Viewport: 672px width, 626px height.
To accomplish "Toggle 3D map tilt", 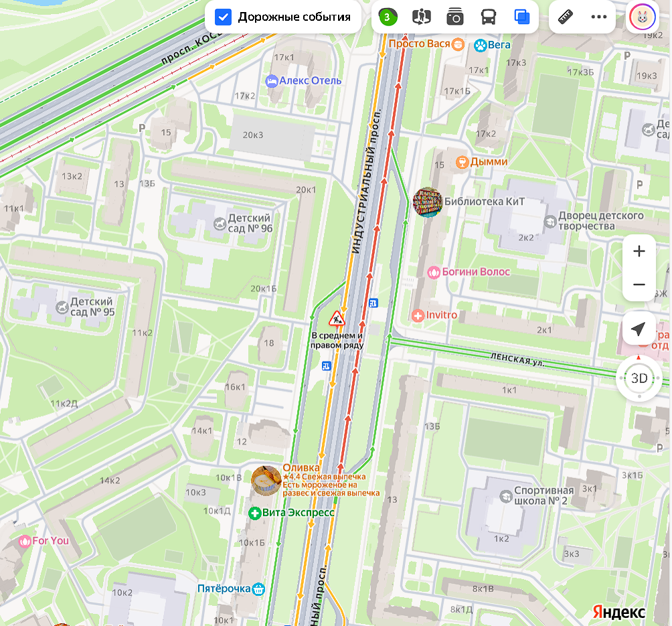I will coord(639,378).
